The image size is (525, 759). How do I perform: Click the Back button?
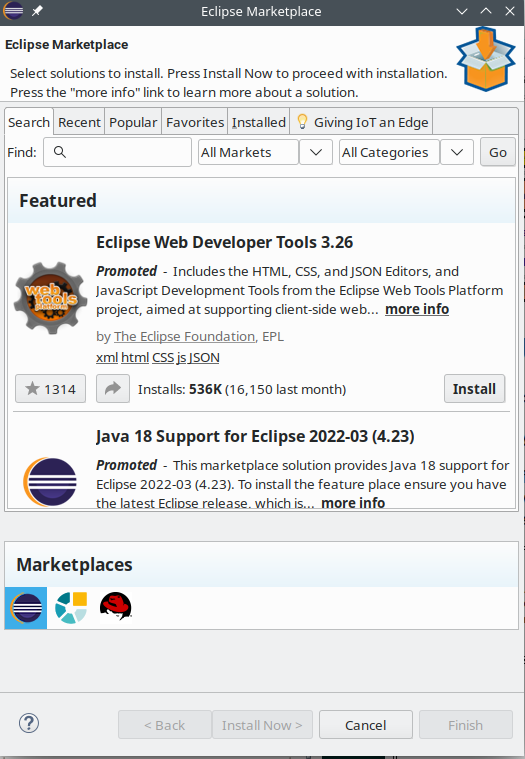(x=165, y=725)
